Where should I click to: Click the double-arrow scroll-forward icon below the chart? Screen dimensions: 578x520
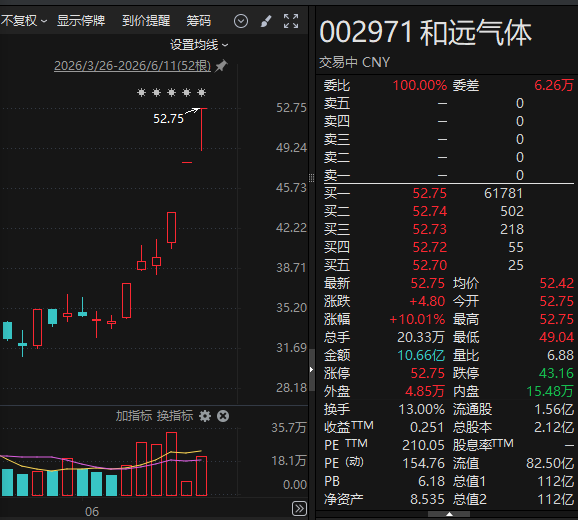299,508
